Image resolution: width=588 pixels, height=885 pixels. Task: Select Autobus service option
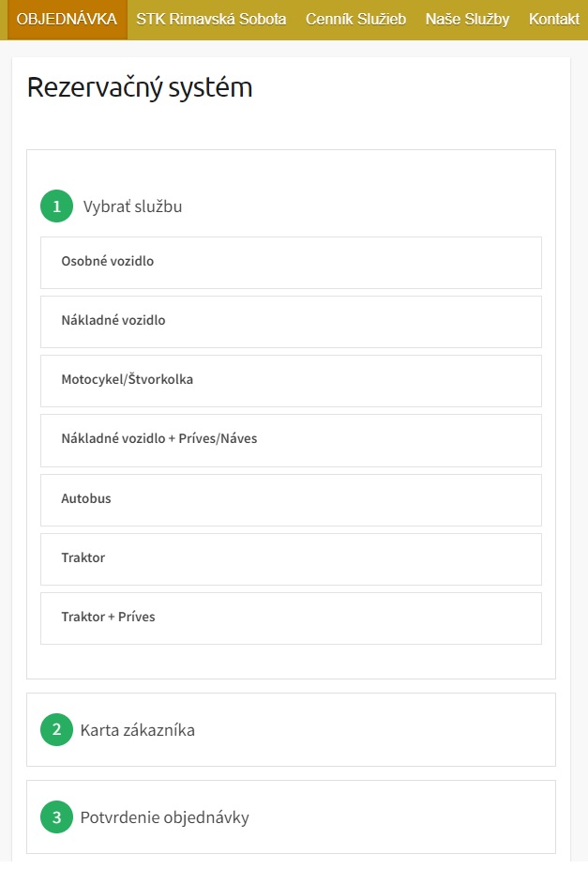click(291, 499)
